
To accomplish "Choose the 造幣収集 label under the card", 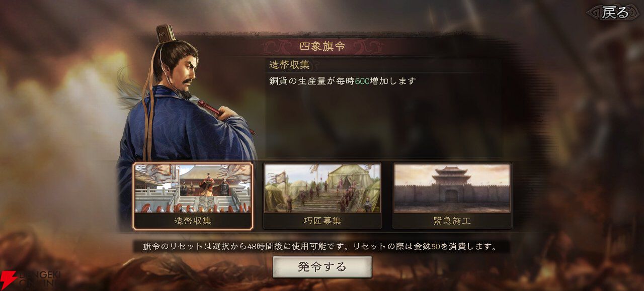I will 193,221.
